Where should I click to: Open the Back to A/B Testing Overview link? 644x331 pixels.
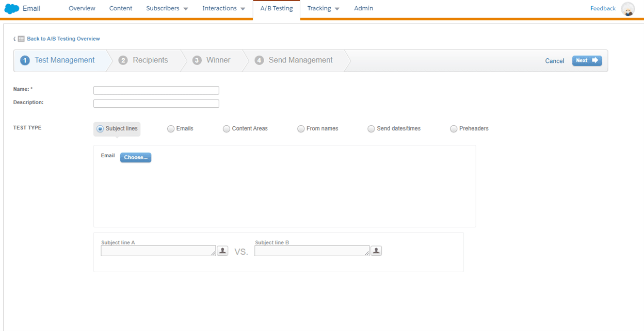63,38
